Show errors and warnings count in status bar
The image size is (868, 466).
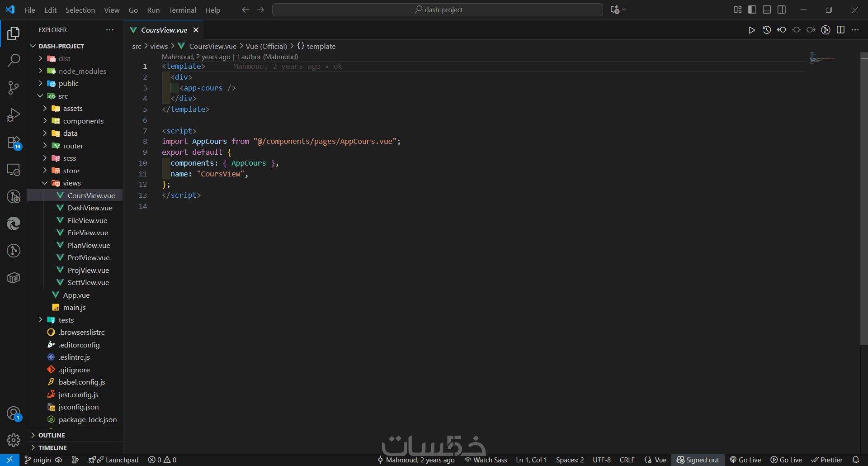tap(162, 460)
